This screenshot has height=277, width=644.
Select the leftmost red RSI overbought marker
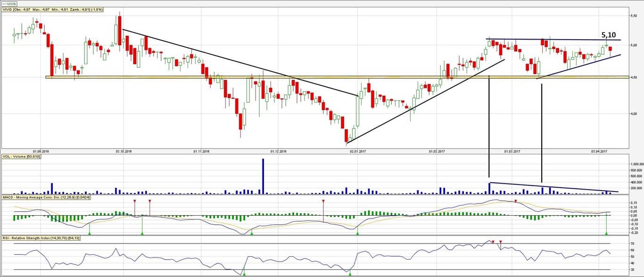point(493,242)
